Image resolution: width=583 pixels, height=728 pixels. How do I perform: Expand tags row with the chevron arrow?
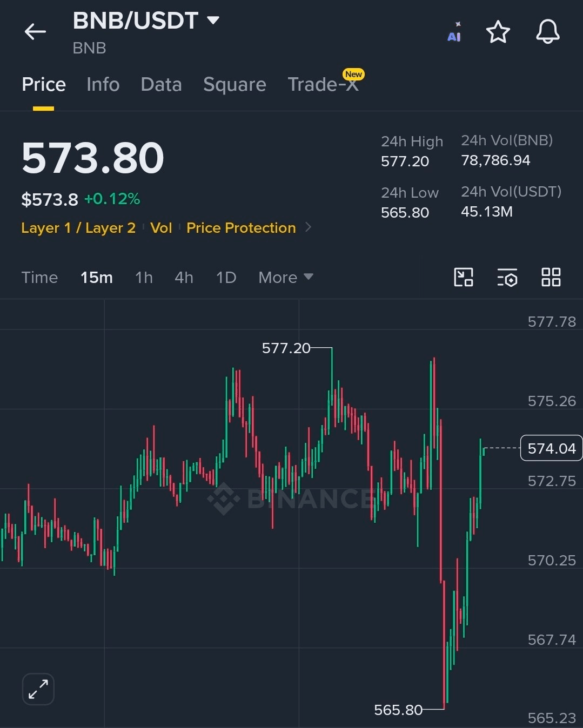(309, 227)
